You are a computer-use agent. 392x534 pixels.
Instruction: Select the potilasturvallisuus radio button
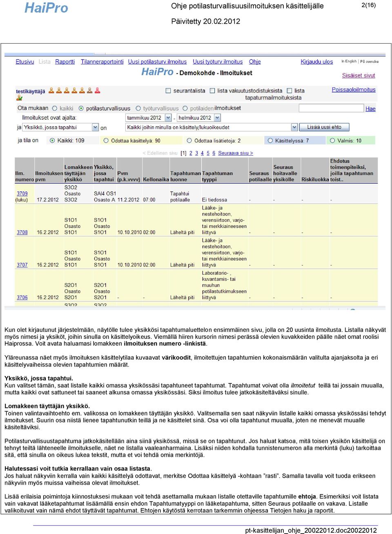[x=81, y=108]
